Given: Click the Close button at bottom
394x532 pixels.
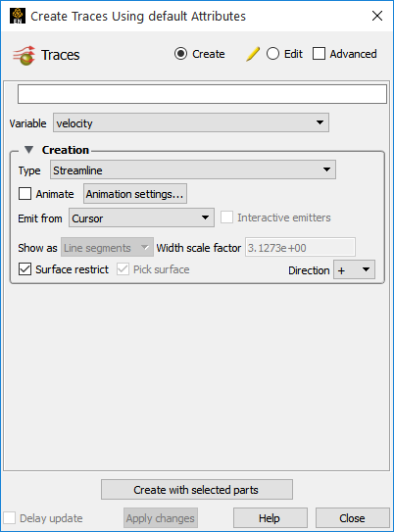Looking at the screenshot, I should (x=352, y=517).
